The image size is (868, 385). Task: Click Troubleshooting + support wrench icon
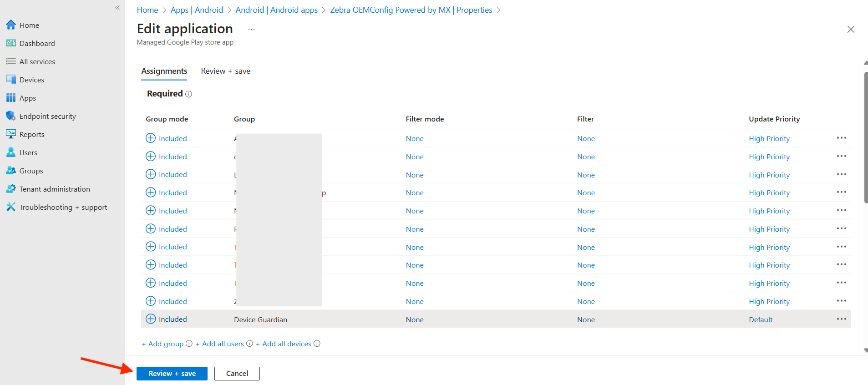tap(11, 207)
